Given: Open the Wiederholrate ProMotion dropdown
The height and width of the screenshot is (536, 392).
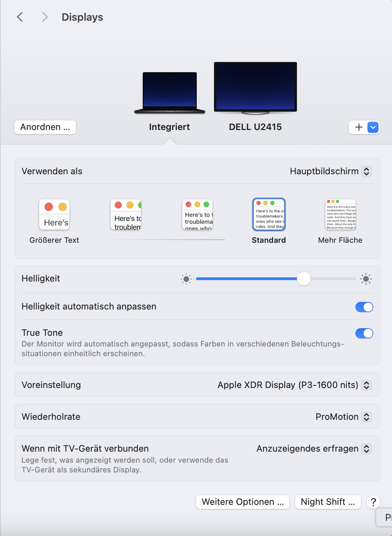Looking at the screenshot, I should (x=344, y=417).
